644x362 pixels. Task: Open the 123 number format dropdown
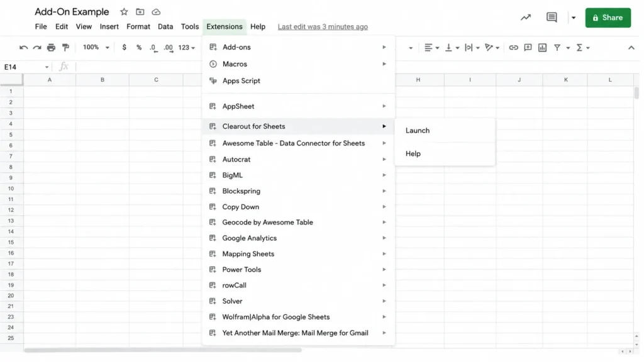click(186, 48)
